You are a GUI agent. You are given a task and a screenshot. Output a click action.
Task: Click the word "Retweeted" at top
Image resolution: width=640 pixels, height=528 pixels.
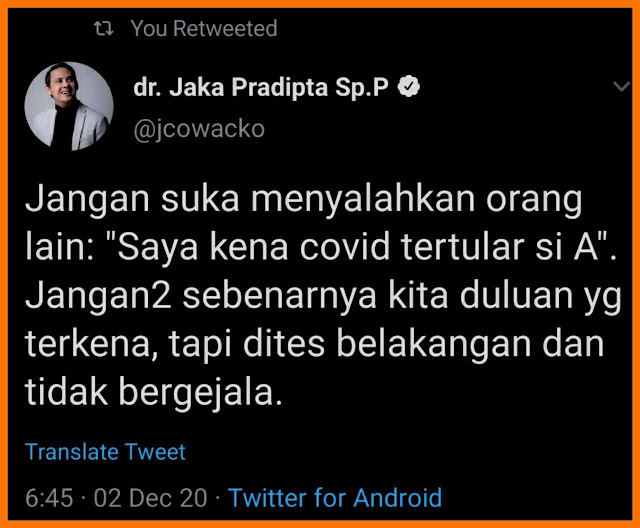[x=225, y=29]
